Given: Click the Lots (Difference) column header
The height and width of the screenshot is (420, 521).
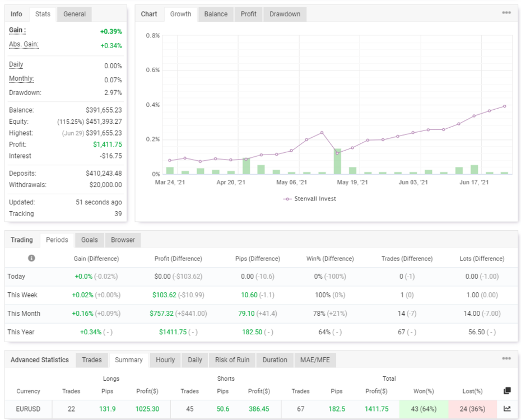Looking at the screenshot, I should click(x=482, y=259).
